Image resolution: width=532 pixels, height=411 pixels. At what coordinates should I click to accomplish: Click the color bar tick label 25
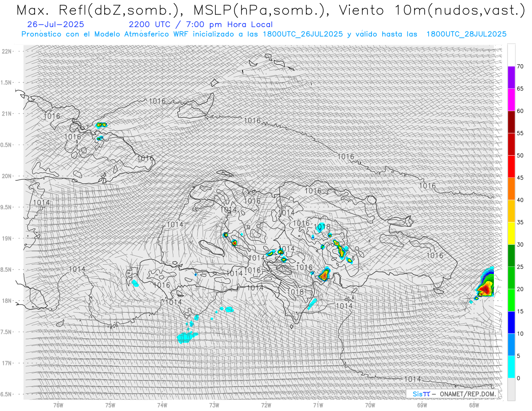tap(520, 267)
